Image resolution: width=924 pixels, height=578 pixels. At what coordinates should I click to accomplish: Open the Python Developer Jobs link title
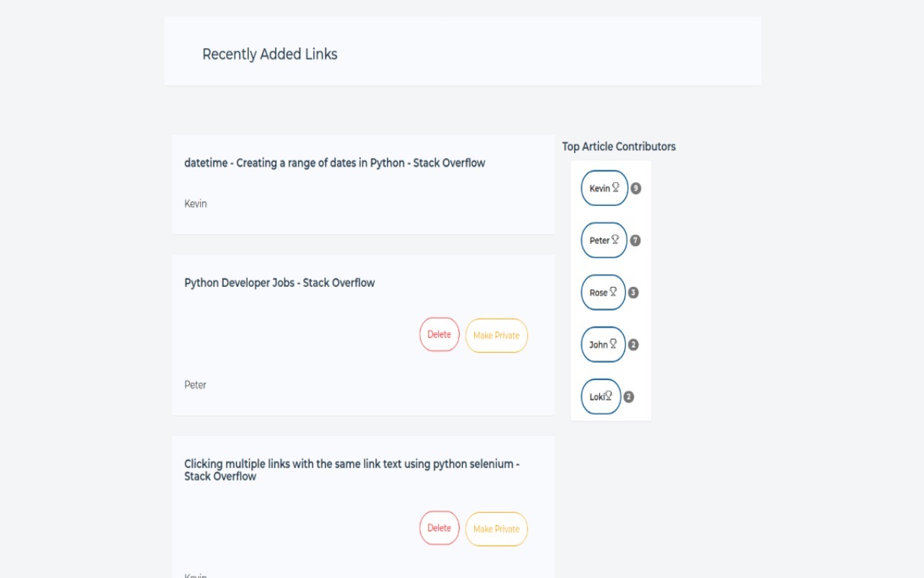pos(279,283)
